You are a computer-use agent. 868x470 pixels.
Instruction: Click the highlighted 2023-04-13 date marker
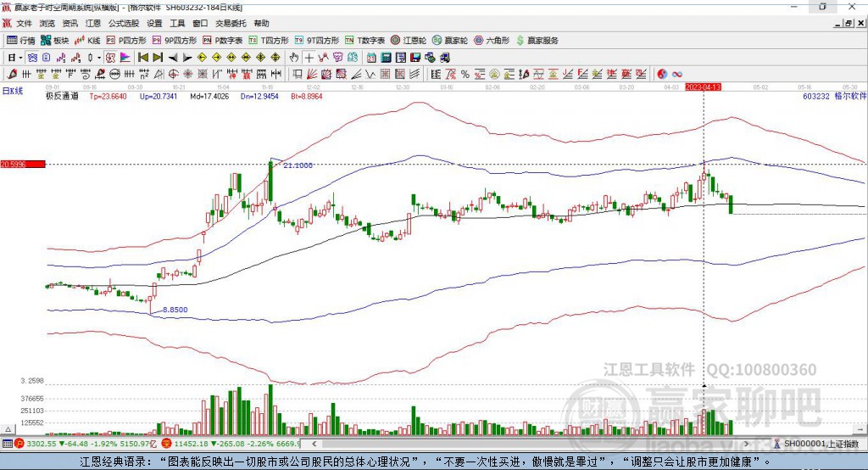(703, 87)
